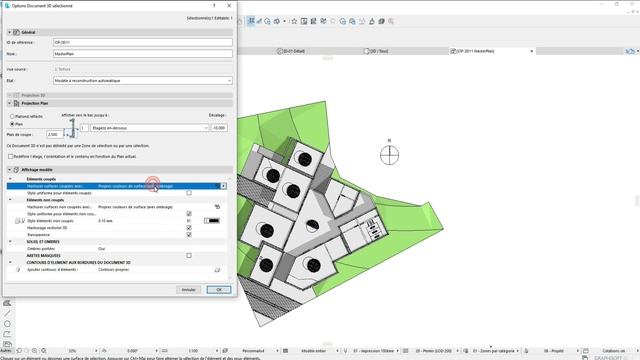The image size is (640, 360).
Task: Click the surface icon on Hachurer surfaces non coupées row
Action: [217, 207]
